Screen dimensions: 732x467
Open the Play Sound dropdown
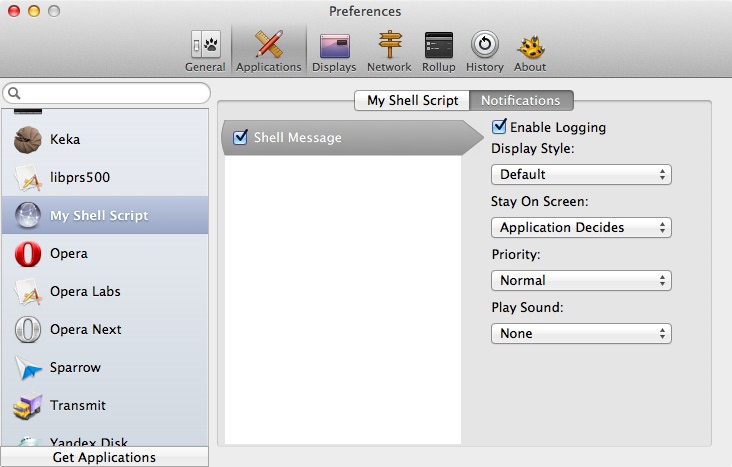(x=581, y=333)
